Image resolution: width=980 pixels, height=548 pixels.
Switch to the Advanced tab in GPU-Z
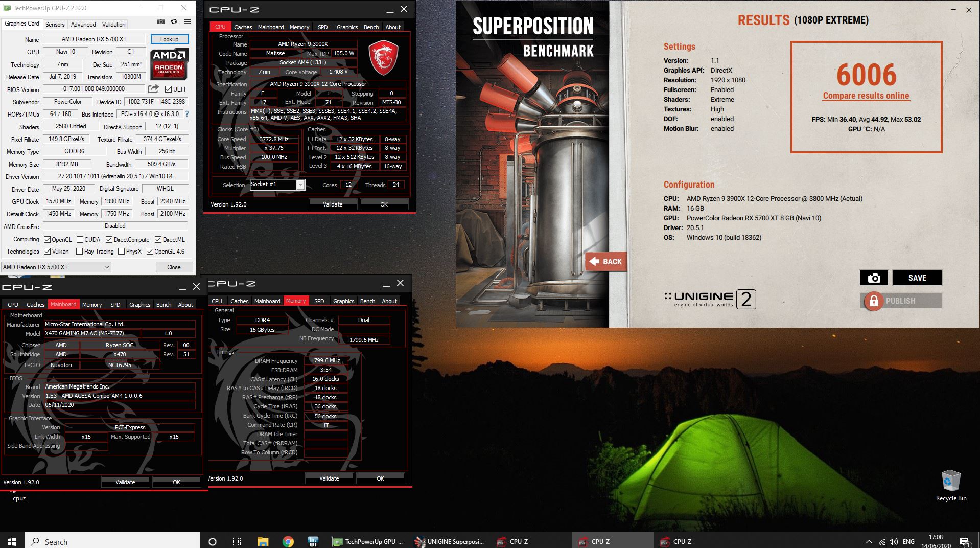click(83, 24)
